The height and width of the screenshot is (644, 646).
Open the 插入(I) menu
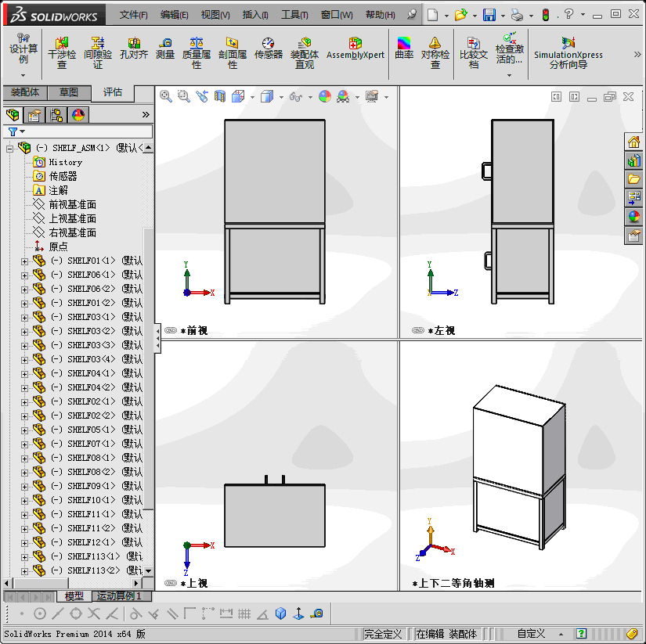click(255, 15)
